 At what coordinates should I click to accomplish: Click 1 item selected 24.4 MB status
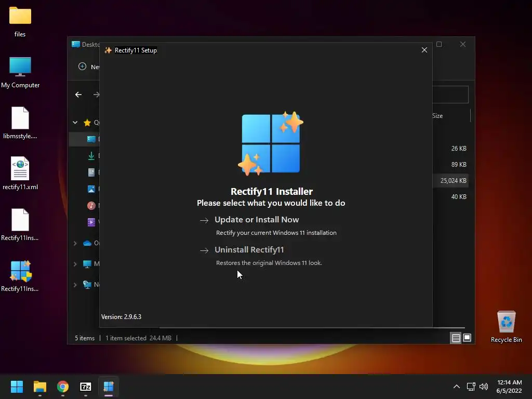pos(138,338)
